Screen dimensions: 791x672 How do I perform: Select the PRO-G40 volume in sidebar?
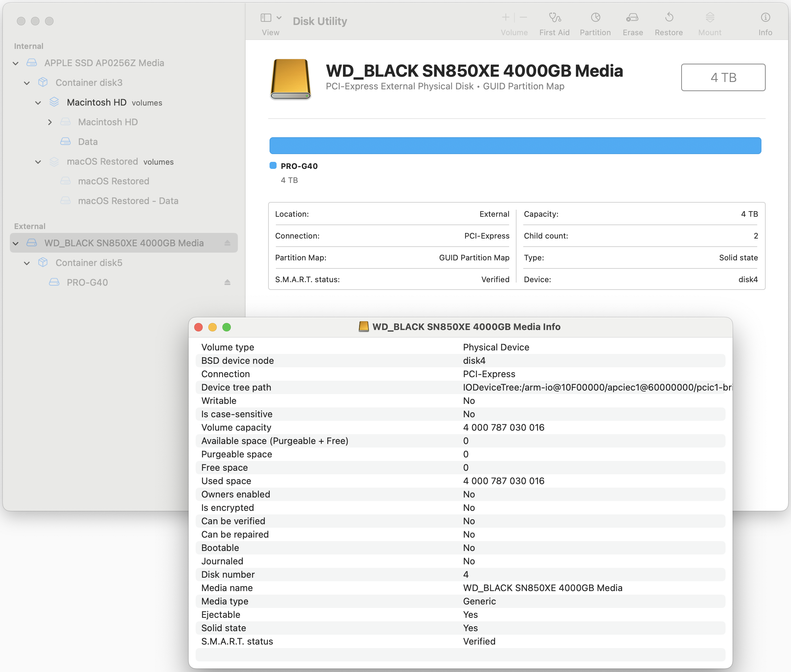87,283
